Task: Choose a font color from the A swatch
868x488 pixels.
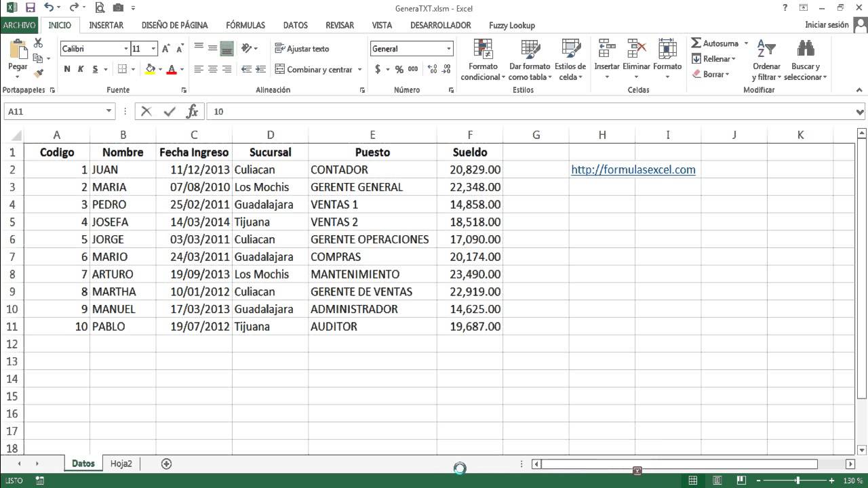Action: point(172,69)
